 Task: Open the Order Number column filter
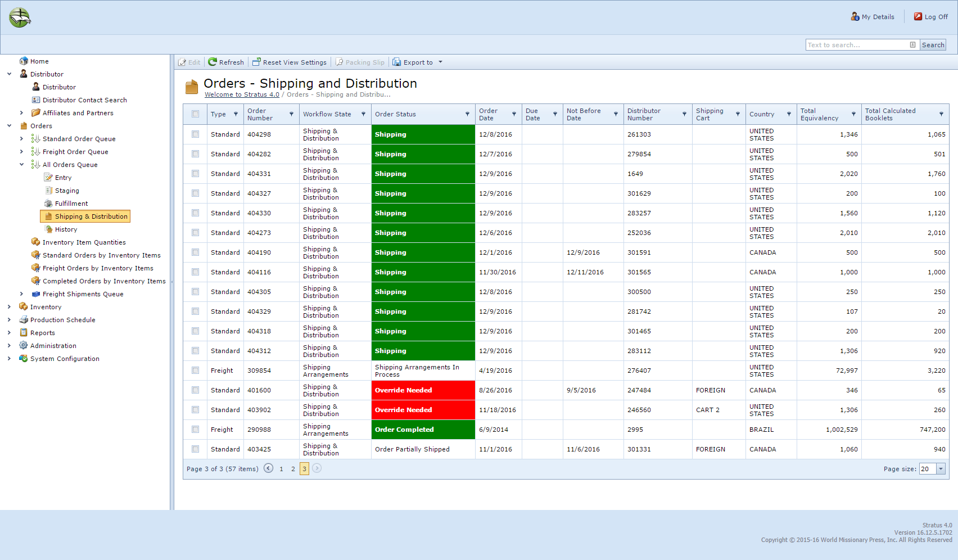coord(291,114)
